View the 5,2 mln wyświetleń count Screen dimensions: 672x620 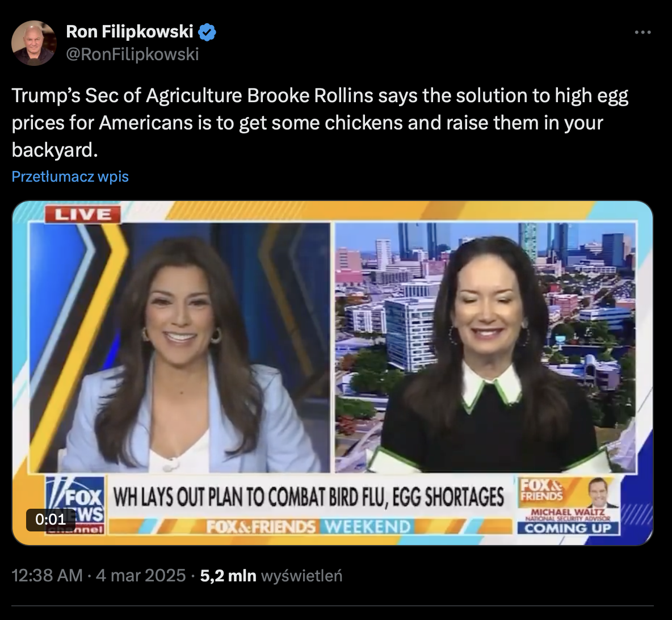click(x=271, y=575)
